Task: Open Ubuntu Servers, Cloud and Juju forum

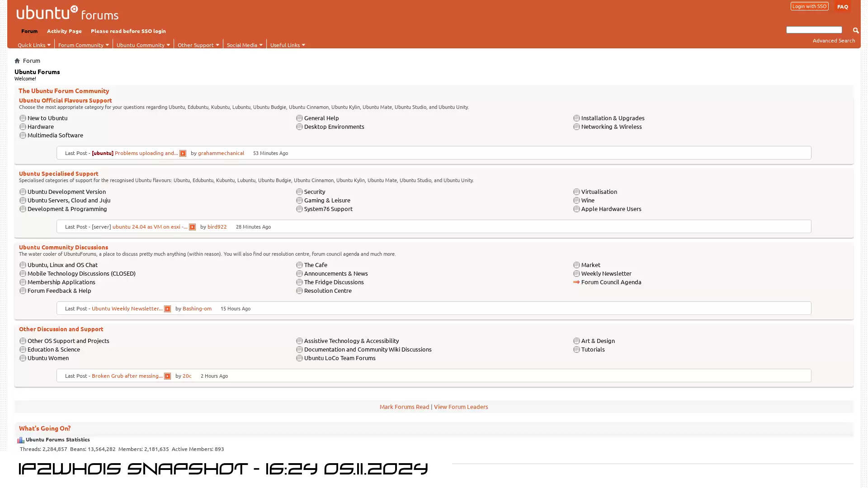Action: pos(69,201)
